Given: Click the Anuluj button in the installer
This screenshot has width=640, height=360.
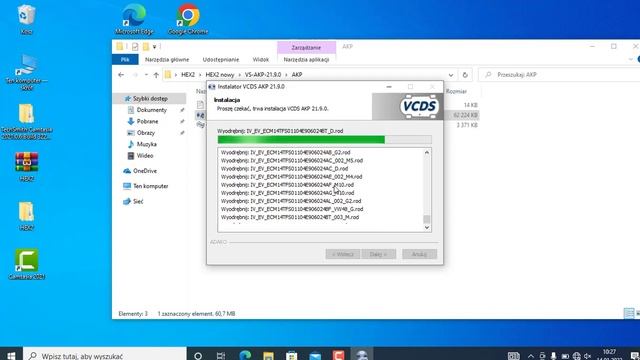Looking at the screenshot, I should coord(419,254).
